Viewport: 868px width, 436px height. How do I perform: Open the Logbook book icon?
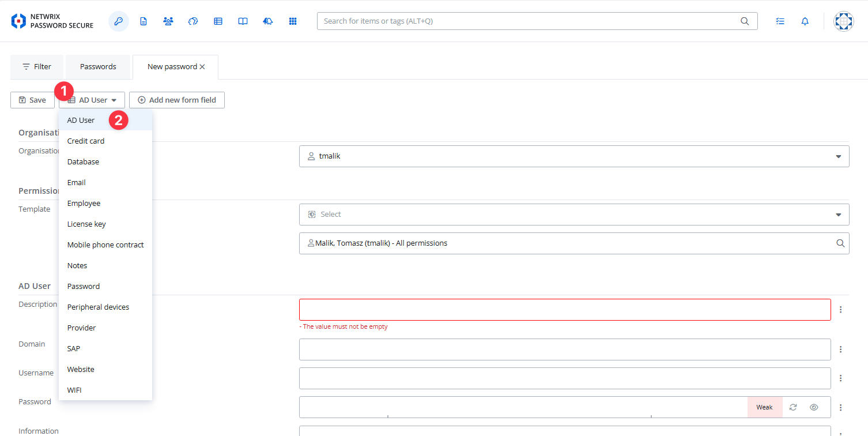pyautogui.click(x=243, y=21)
